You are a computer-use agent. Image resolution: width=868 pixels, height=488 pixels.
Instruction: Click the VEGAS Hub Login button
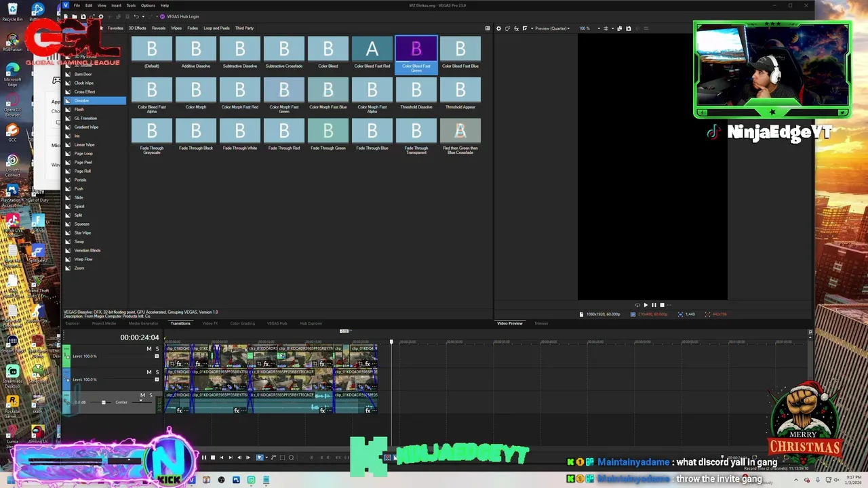180,16
